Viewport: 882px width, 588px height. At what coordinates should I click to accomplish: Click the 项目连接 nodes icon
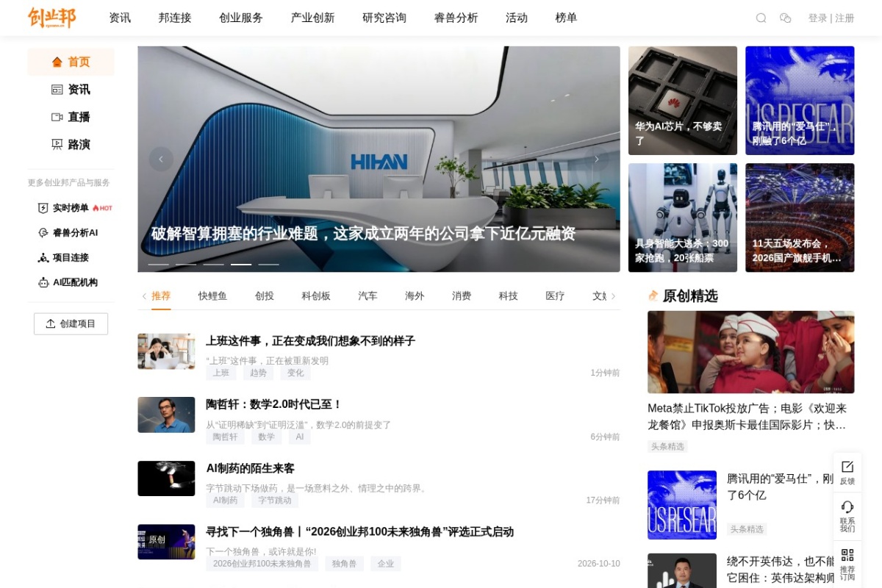click(43, 258)
